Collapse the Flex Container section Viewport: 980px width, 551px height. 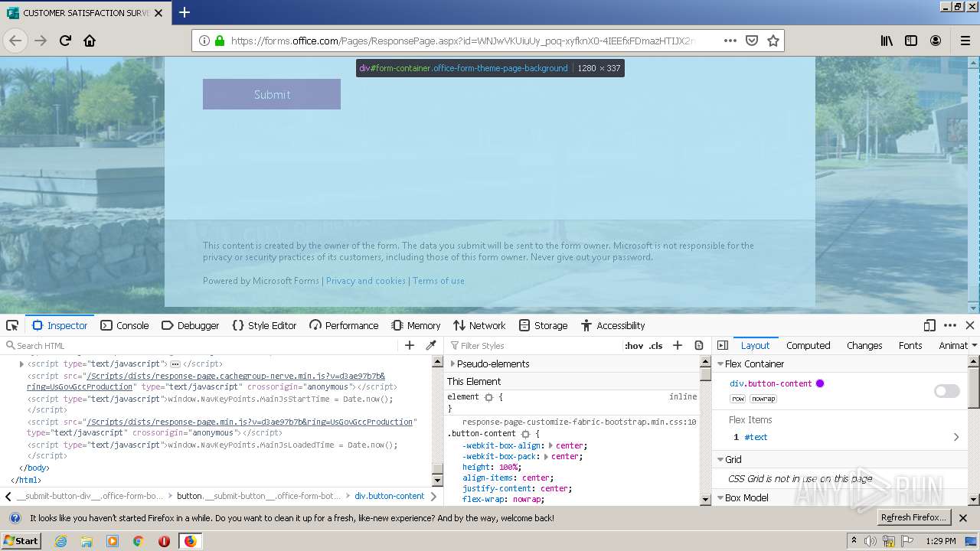tap(720, 364)
